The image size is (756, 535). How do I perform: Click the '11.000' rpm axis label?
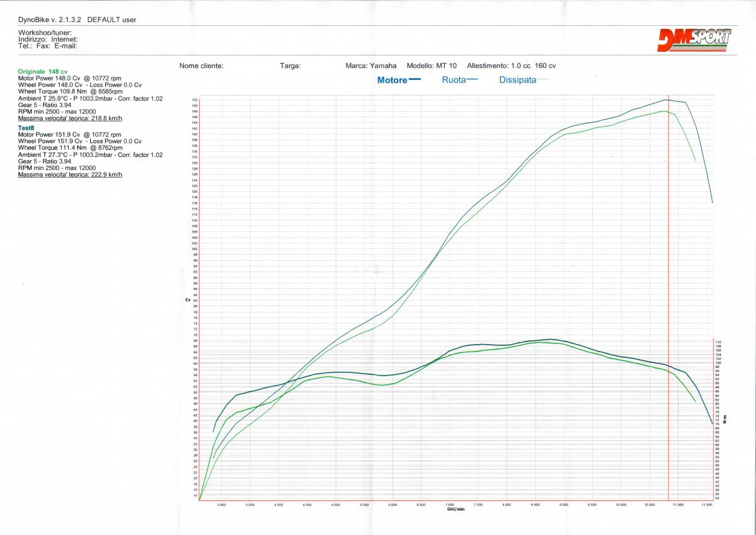tap(678, 505)
